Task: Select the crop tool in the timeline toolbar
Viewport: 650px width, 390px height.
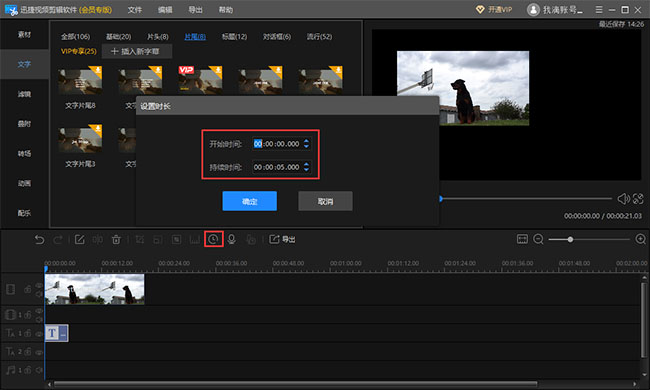Action: [x=140, y=240]
